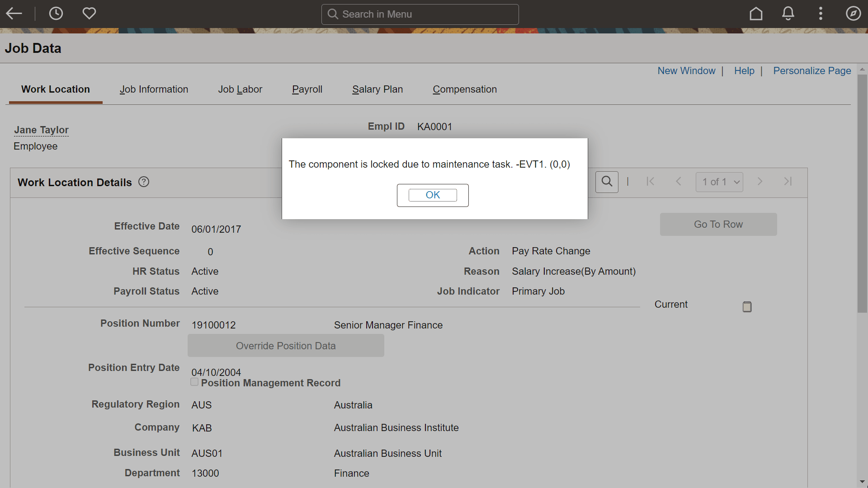
Task: Switch to the Compensation tab
Action: point(464,89)
